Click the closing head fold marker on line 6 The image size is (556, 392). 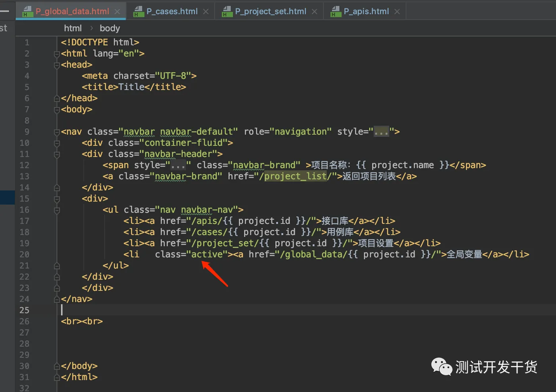click(57, 98)
